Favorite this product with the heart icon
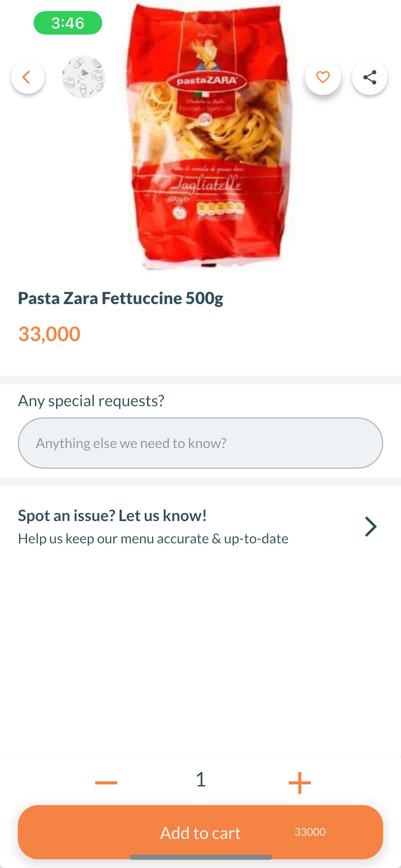401x868 pixels. tap(323, 77)
